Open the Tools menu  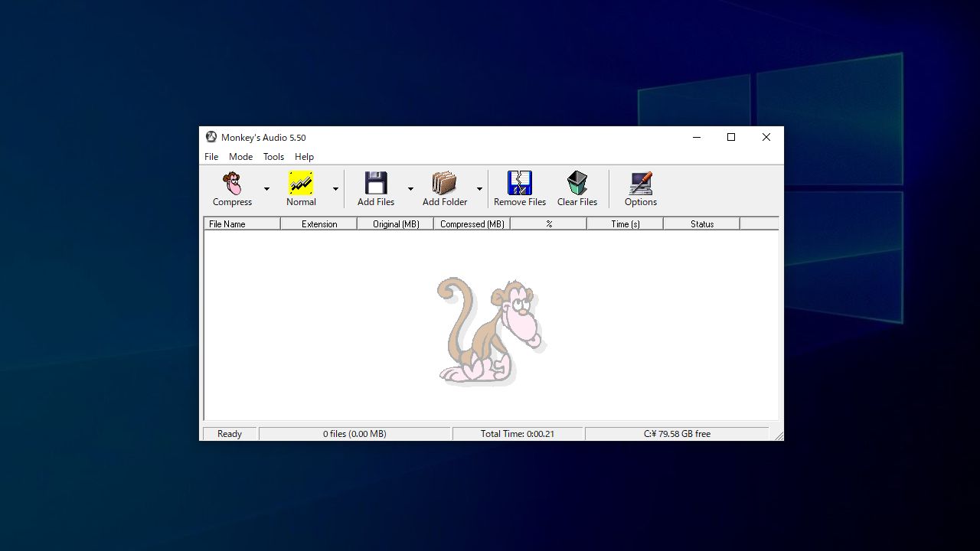click(273, 157)
